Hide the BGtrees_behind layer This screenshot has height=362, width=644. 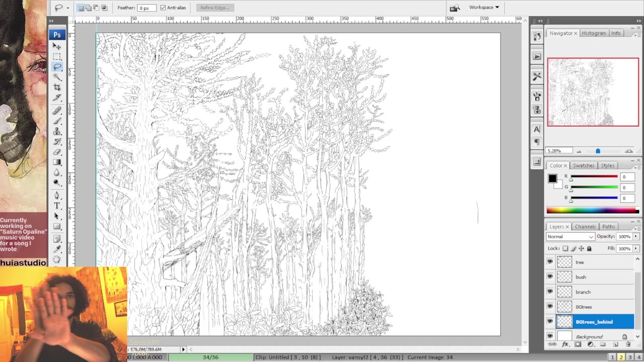pos(550,321)
